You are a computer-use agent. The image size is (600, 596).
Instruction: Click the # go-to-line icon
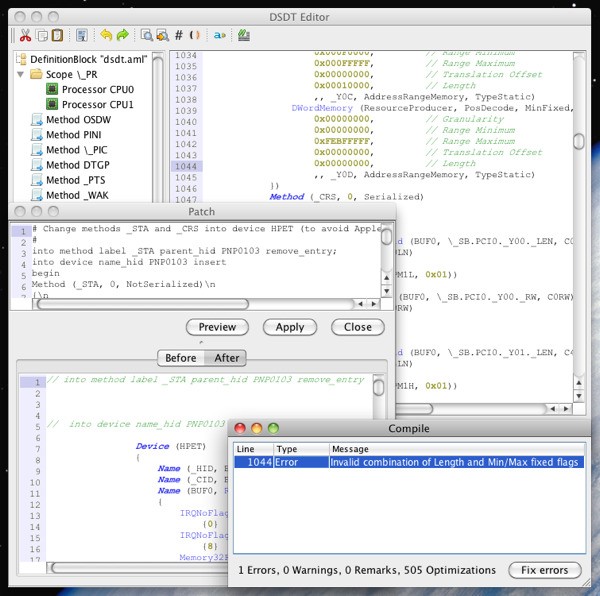point(178,35)
